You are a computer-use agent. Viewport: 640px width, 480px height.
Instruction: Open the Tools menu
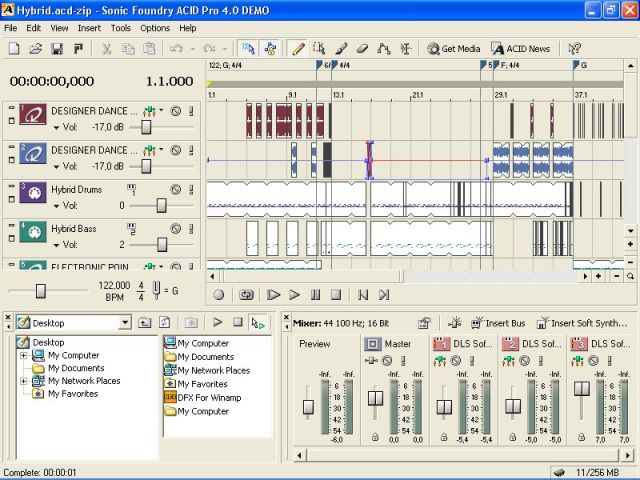click(x=121, y=28)
